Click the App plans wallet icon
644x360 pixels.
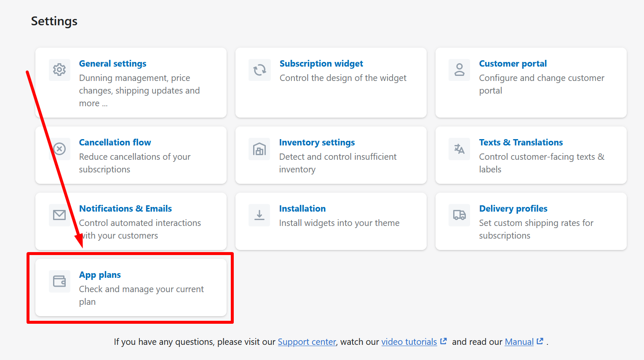(59, 281)
